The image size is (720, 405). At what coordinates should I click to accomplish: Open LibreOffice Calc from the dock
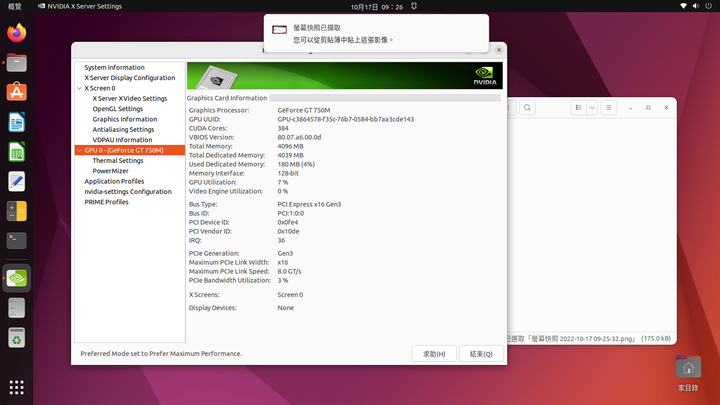click(17, 152)
